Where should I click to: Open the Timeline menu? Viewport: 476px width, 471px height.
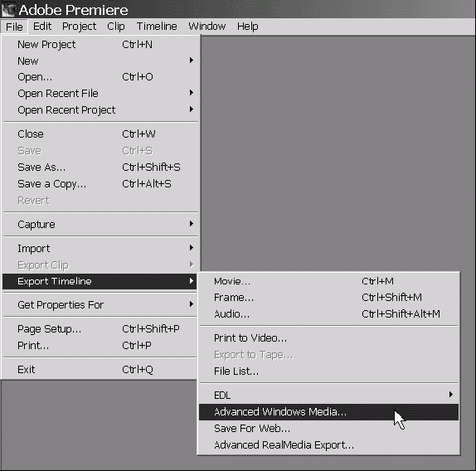[157, 27]
